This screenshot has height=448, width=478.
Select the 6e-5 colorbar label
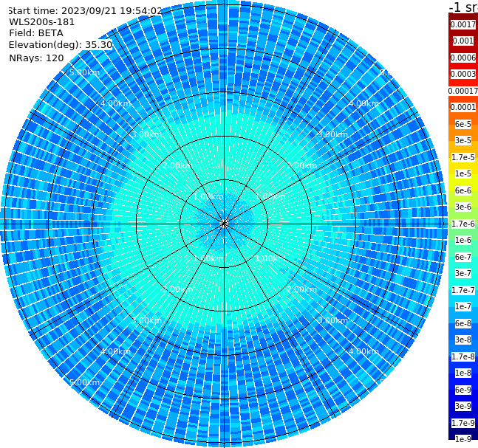pyautogui.click(x=463, y=124)
